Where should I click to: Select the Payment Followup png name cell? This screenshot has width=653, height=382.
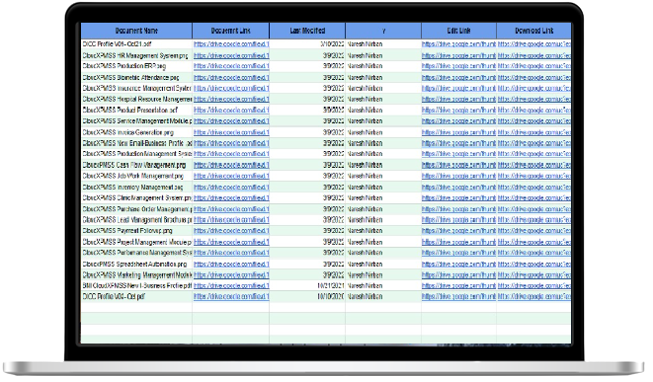[x=137, y=230]
